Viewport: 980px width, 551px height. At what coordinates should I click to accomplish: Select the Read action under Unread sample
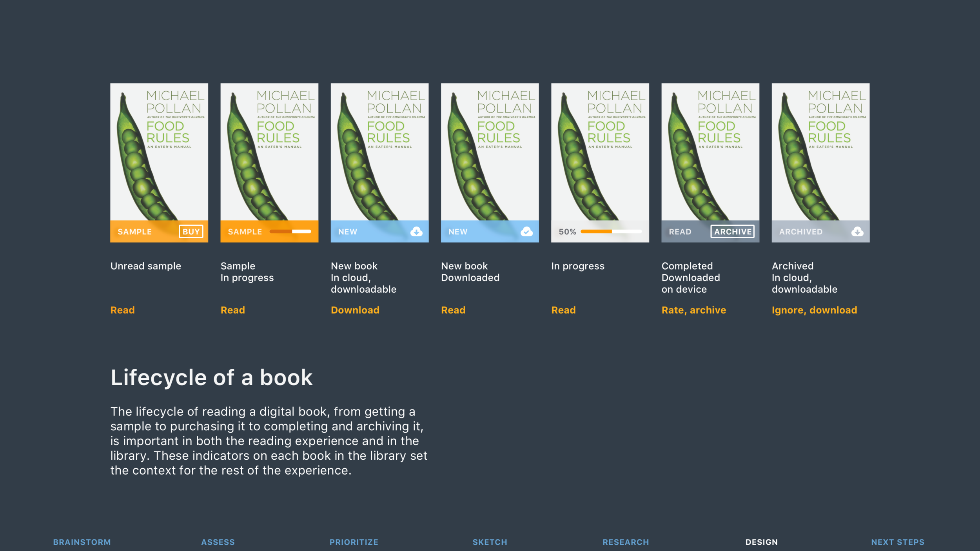point(122,310)
